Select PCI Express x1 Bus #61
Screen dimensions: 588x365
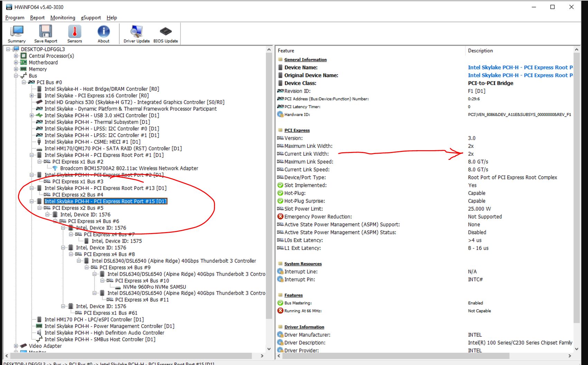tap(111, 313)
